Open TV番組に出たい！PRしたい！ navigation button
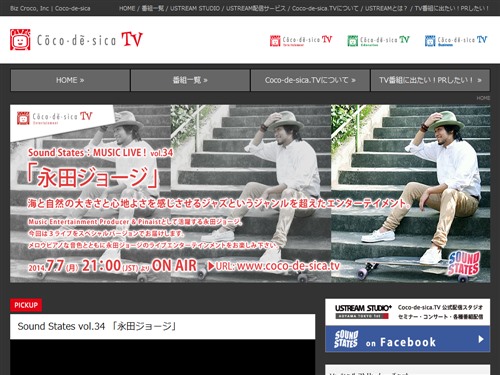The width and height of the screenshot is (500, 375). pyautogui.click(x=430, y=80)
